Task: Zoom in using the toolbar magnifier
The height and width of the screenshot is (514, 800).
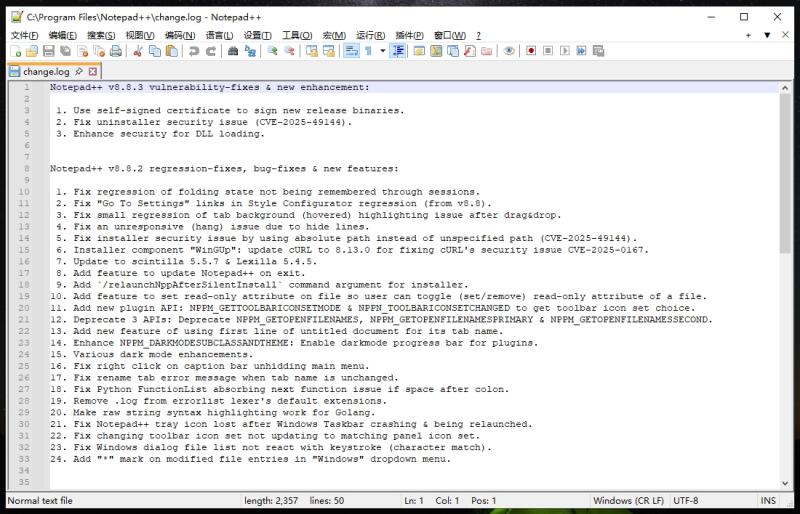Action: [x=272, y=51]
